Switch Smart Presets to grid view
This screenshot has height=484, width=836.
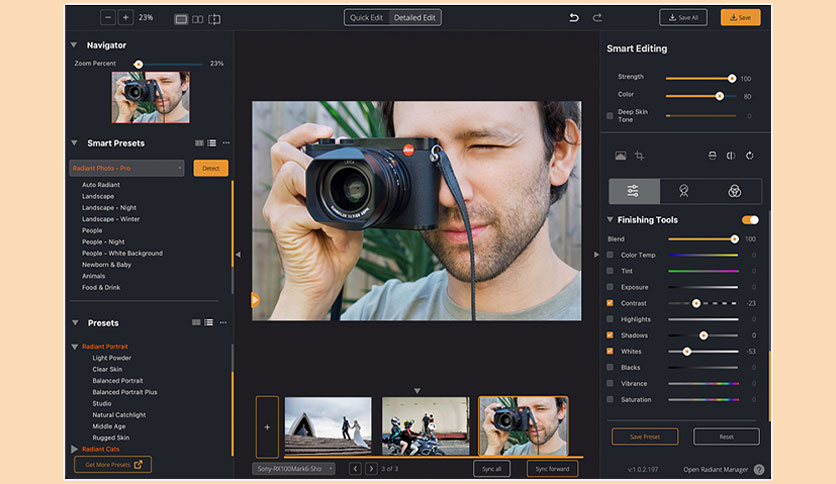click(199, 143)
